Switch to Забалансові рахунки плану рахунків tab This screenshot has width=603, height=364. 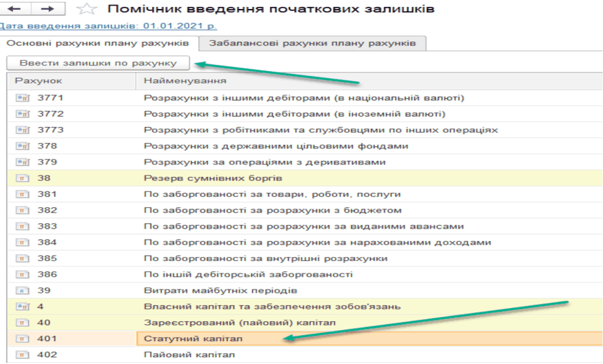pyautogui.click(x=312, y=43)
